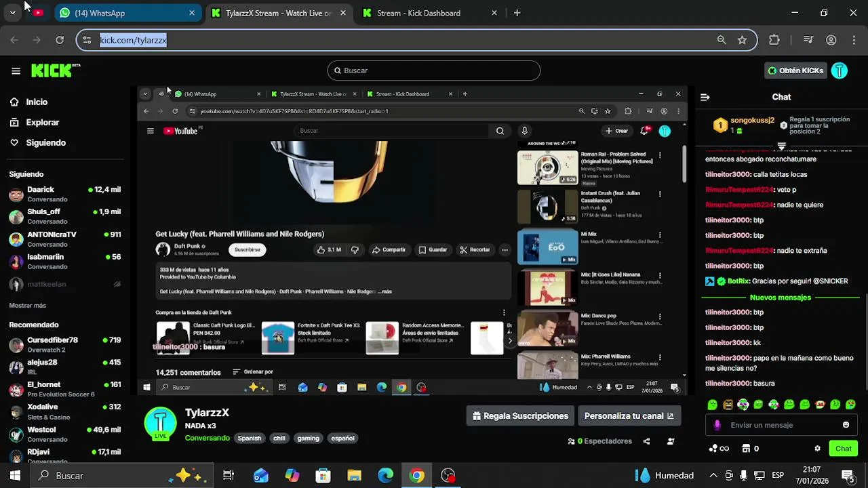Open recommended channel Cursedfiber78
868x488 pixels.
pyautogui.click(x=64, y=344)
